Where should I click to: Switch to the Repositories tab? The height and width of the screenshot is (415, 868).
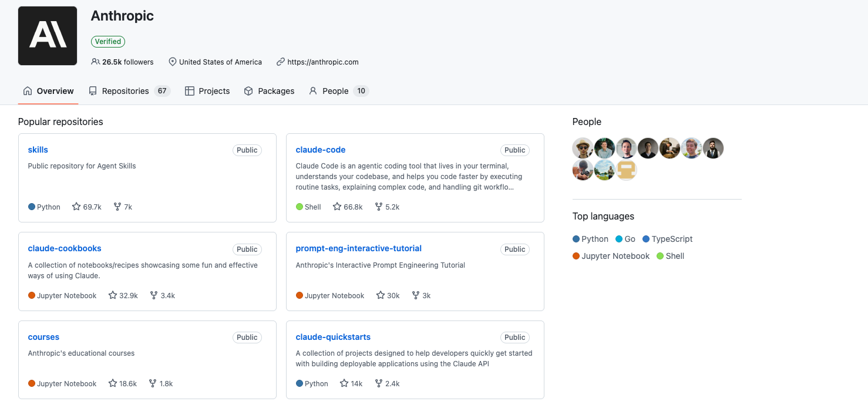point(129,91)
